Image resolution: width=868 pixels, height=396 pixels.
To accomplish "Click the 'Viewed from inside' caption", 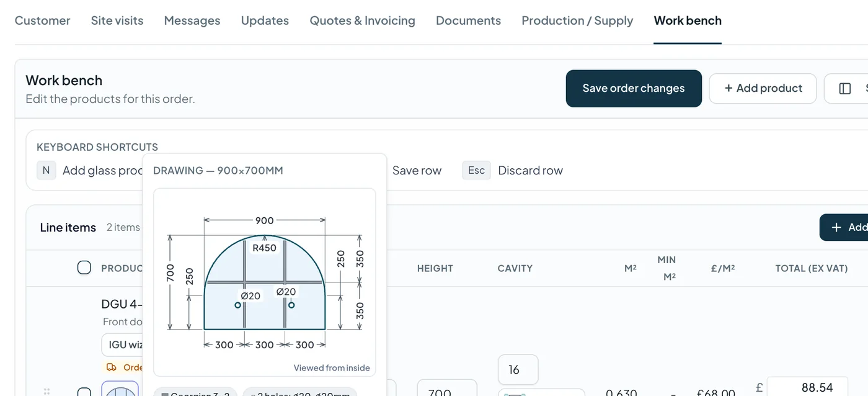I will click(332, 367).
